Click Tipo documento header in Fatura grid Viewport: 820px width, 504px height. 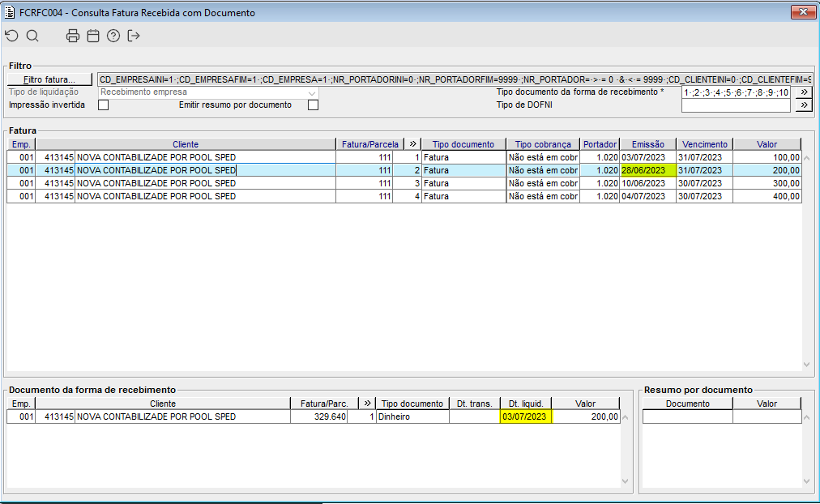point(463,144)
